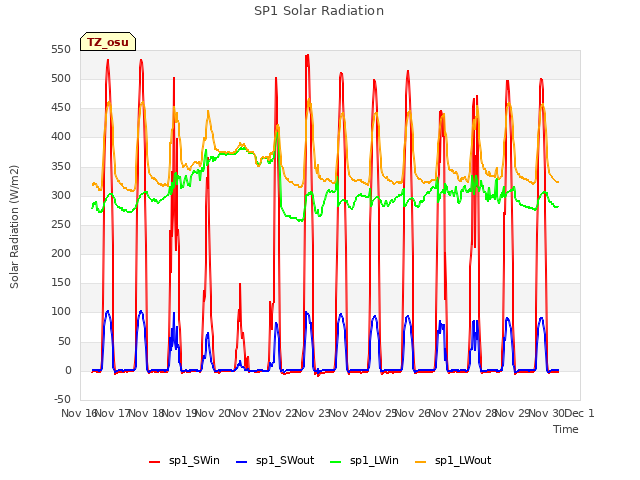
Task: Click the Nov 23 x-axis date label
Action: tap(313, 413)
